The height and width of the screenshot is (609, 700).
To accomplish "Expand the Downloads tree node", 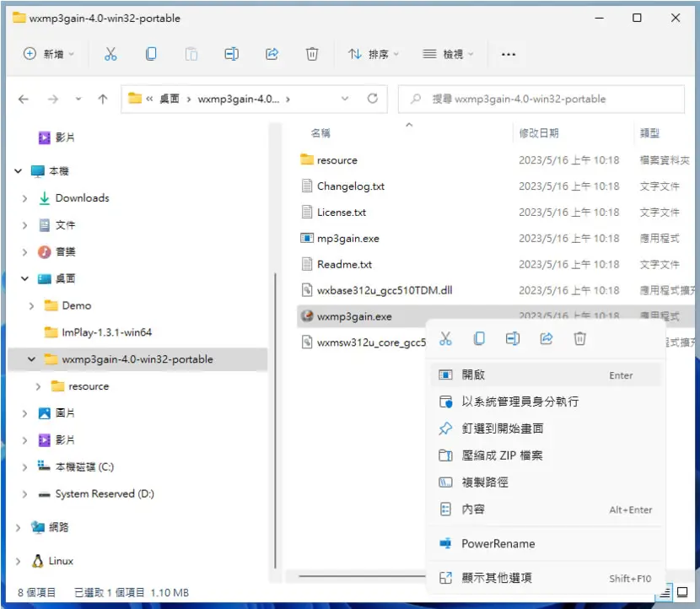I will [x=24, y=198].
